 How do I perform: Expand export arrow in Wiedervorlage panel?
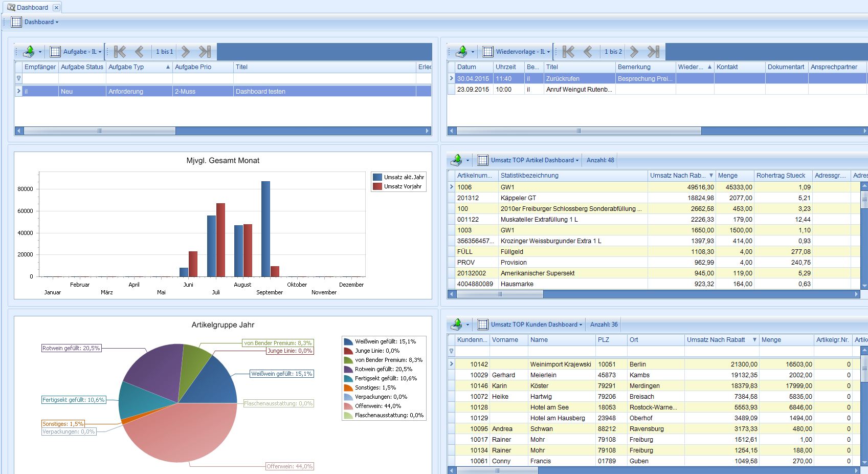pyautogui.click(x=473, y=52)
